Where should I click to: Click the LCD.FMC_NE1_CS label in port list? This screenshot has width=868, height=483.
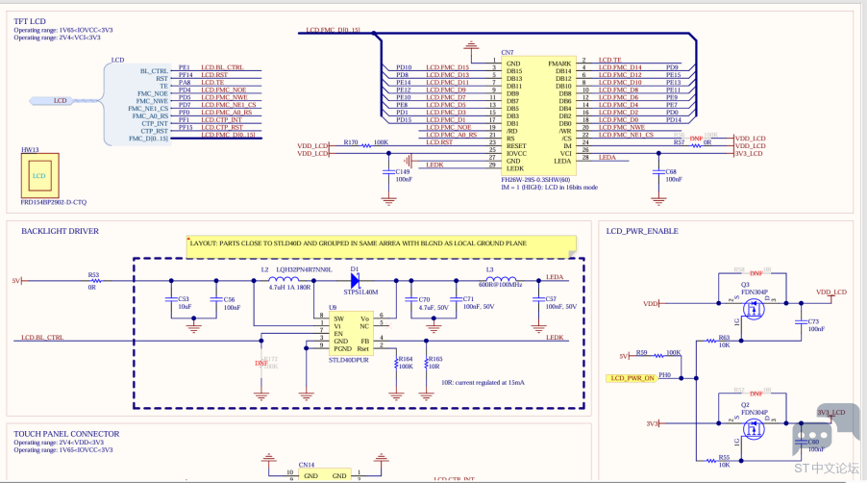[229, 105]
